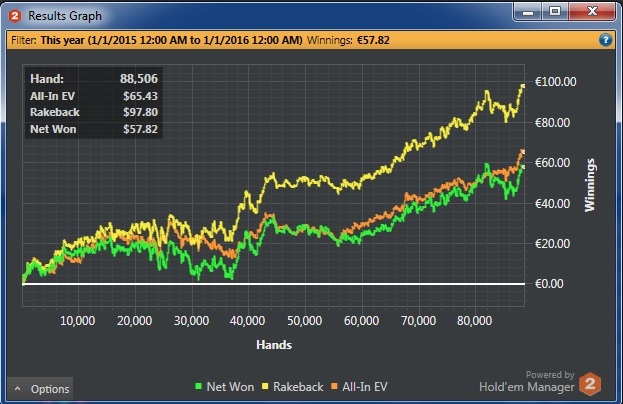This screenshot has width=623, height=404.
Task: Close the Results Graph window
Action: click(x=592, y=12)
